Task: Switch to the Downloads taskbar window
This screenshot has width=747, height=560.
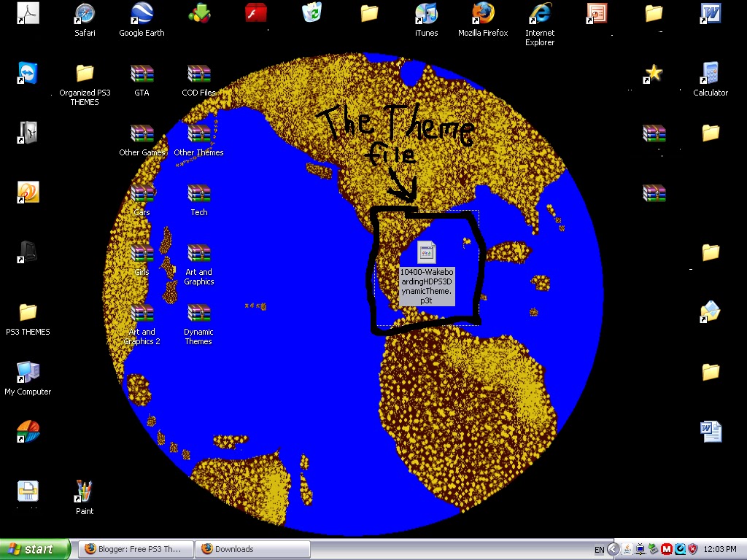Action: [x=252, y=549]
